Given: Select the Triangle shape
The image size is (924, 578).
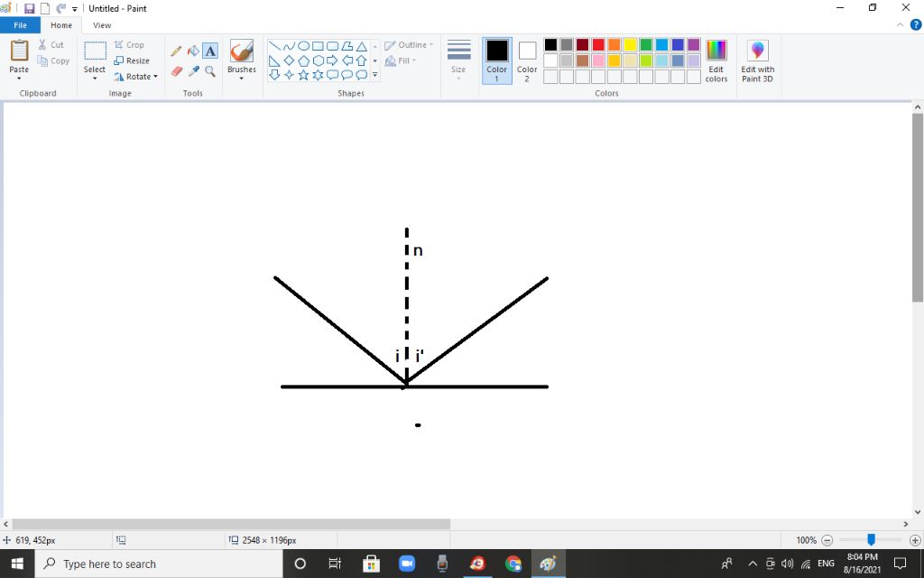Looking at the screenshot, I should coord(361,46).
